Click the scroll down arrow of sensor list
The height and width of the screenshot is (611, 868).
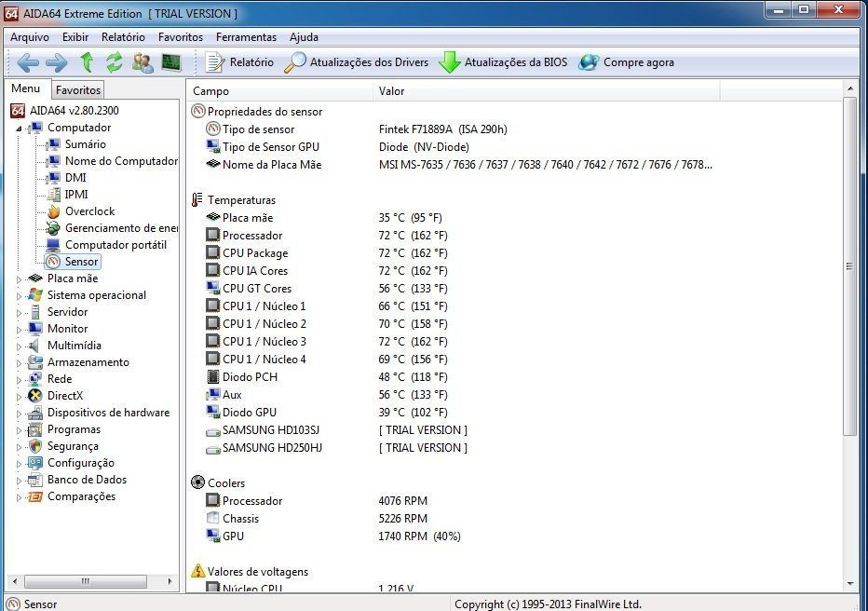coord(849,584)
